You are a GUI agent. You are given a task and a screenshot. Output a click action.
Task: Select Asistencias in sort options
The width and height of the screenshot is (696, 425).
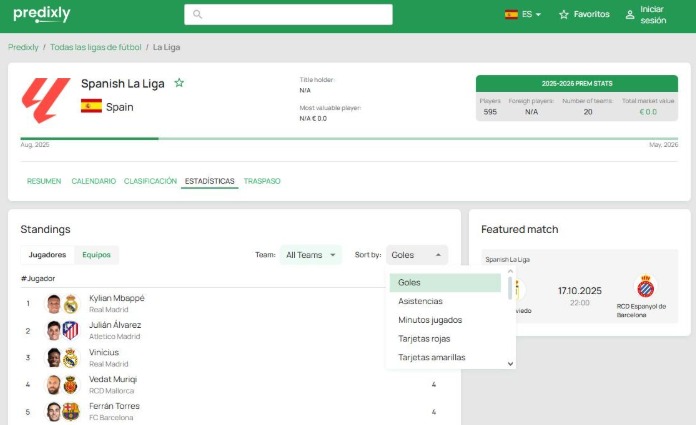pyautogui.click(x=420, y=301)
